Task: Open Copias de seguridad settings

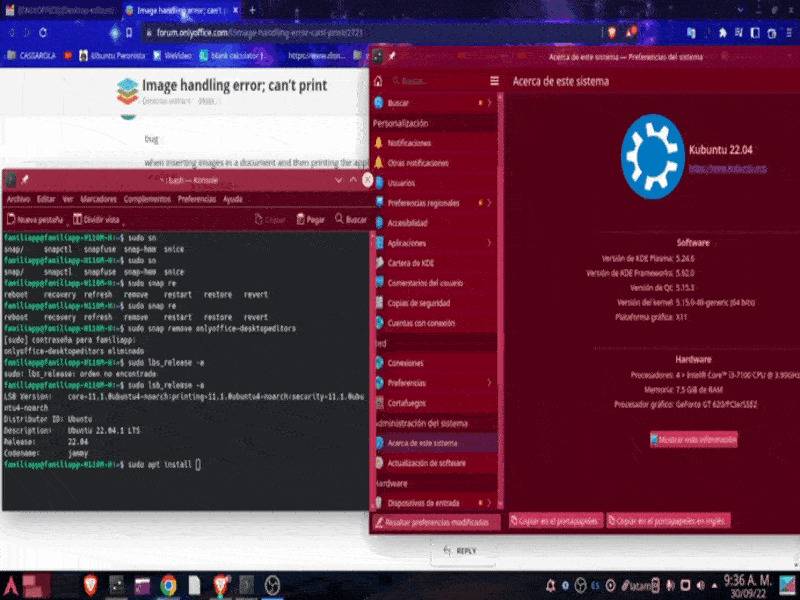Action: pos(435,303)
